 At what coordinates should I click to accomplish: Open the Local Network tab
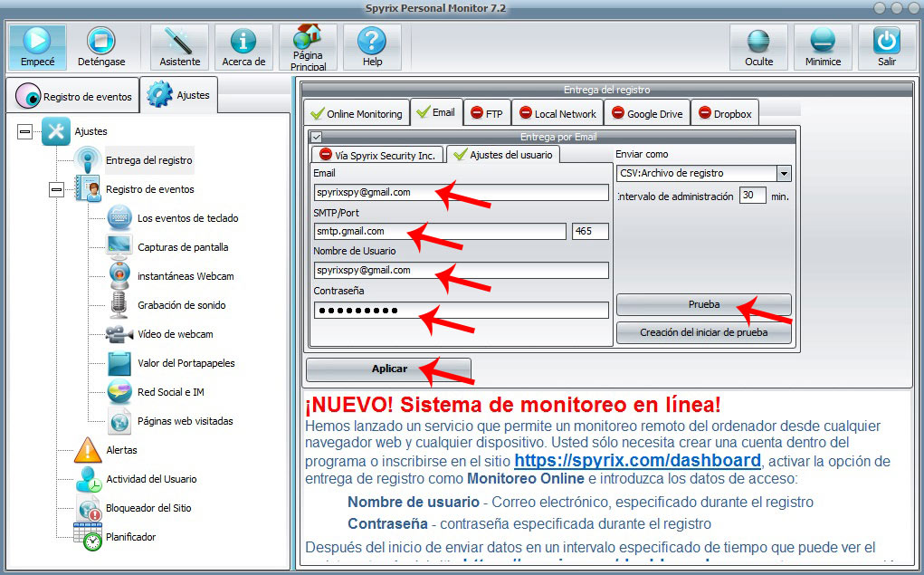557,113
